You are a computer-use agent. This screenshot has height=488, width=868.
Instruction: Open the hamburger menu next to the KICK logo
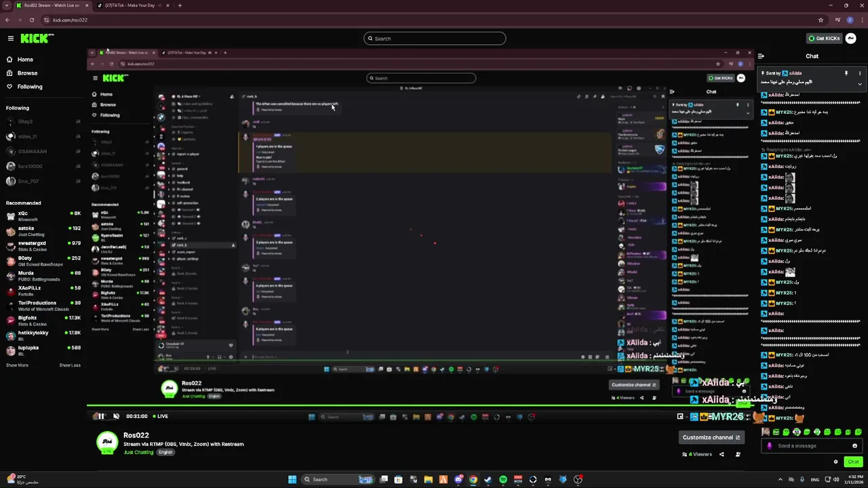pos(11,39)
